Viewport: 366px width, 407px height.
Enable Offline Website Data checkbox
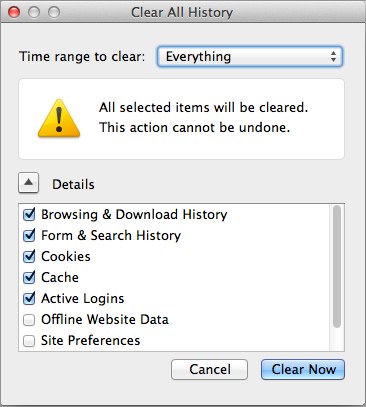click(x=29, y=320)
